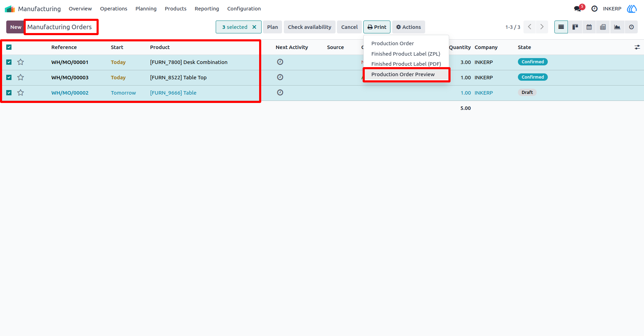Switch to pivot view
Viewport: 644px width, 336px height.
pos(603,27)
